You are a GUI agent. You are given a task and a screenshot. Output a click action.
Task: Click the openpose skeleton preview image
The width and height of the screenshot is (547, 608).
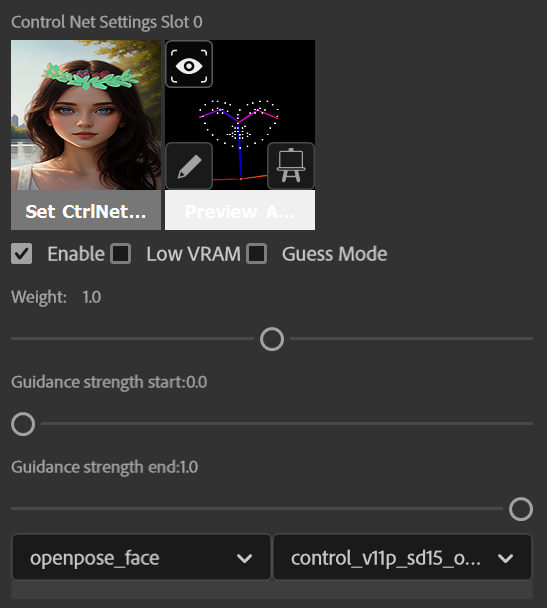point(240,115)
